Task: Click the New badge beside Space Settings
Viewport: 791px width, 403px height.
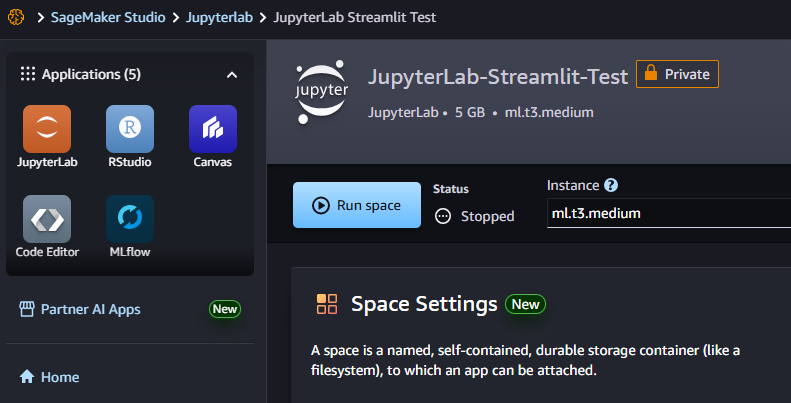Action: (x=526, y=304)
